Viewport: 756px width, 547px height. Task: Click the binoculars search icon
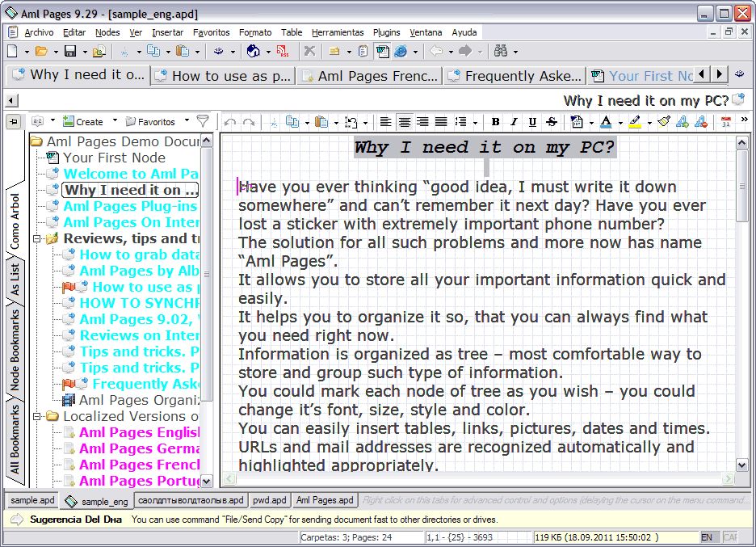click(x=501, y=51)
